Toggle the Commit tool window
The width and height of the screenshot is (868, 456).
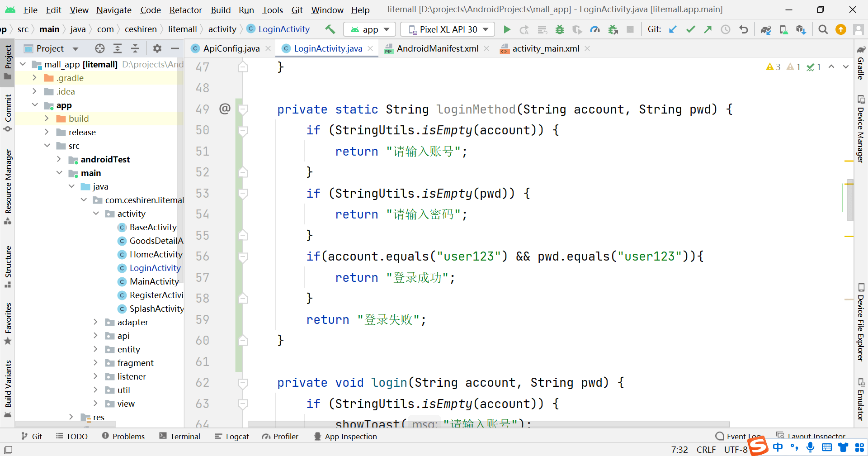click(x=8, y=113)
